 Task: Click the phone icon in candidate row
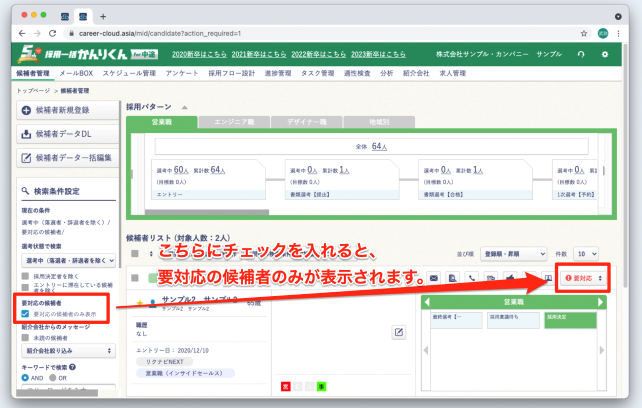pos(472,278)
